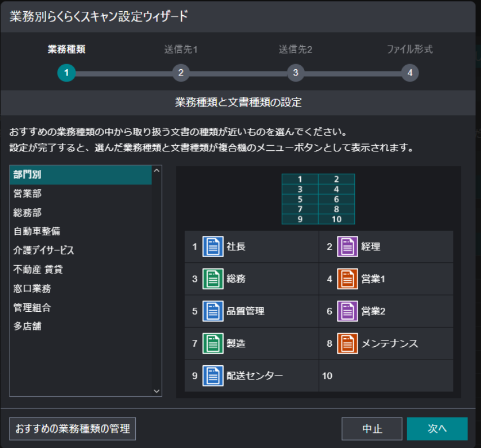The height and width of the screenshot is (448, 481).
Task: Click the green 総務 document icon
Action: tap(213, 279)
